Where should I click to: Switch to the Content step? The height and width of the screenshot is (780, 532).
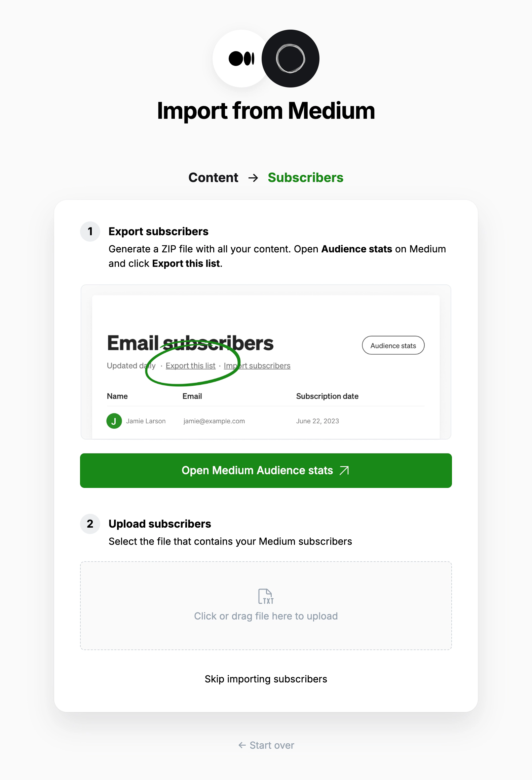(x=213, y=178)
